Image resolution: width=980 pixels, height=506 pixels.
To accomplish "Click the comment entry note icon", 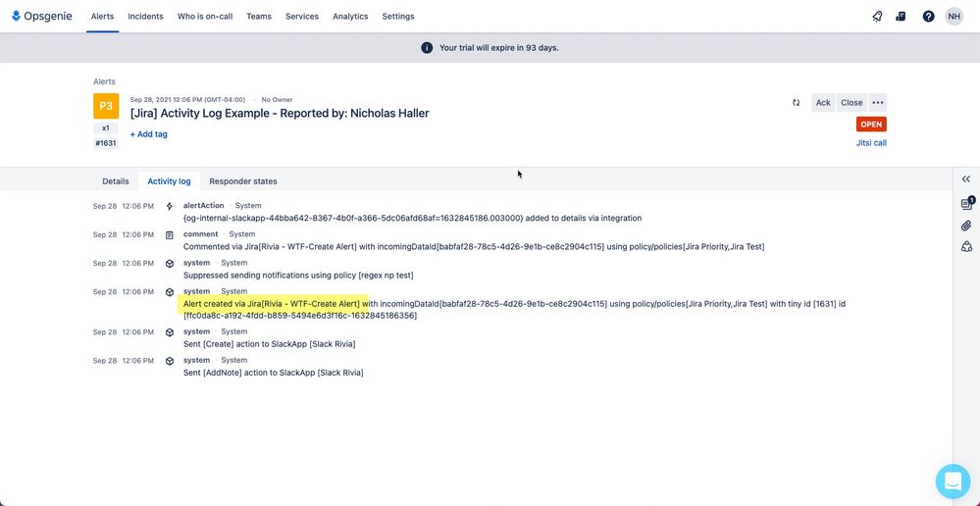I will [170, 235].
